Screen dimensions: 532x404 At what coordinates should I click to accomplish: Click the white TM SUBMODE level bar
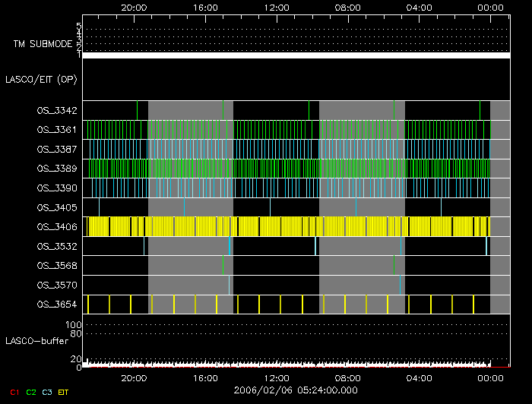coord(296,55)
